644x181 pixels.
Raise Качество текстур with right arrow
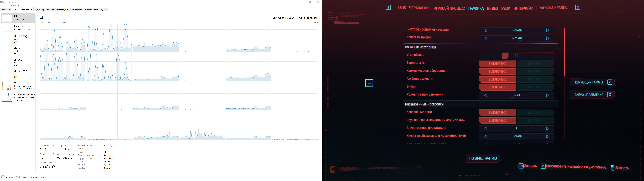[547, 38]
